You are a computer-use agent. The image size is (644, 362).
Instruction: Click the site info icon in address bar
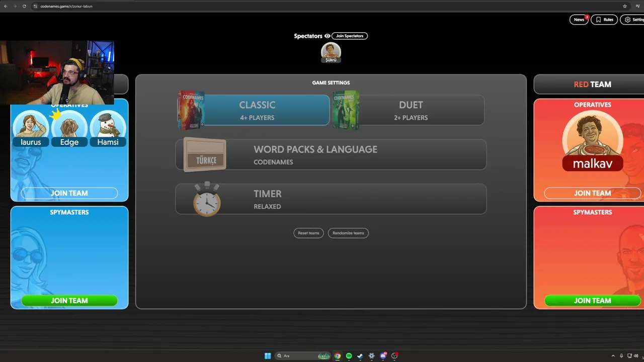coord(36,6)
